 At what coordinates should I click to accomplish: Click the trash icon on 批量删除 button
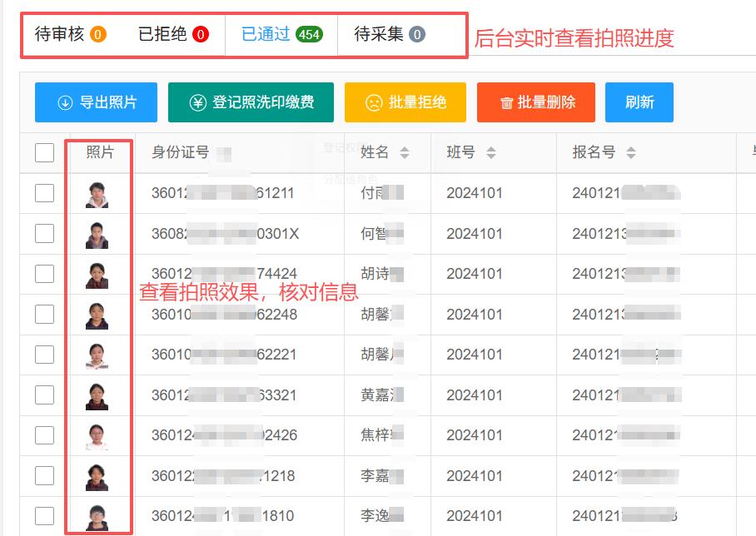click(x=506, y=103)
